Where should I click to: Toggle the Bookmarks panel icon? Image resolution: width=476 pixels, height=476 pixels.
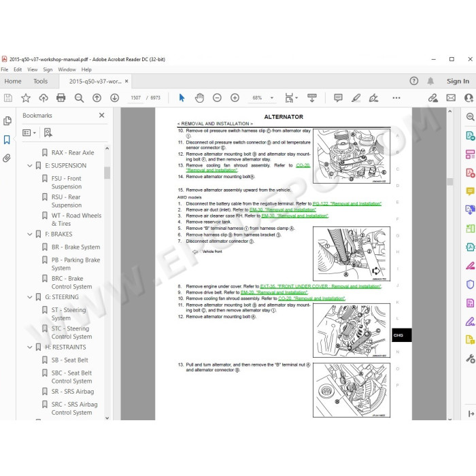click(7, 139)
